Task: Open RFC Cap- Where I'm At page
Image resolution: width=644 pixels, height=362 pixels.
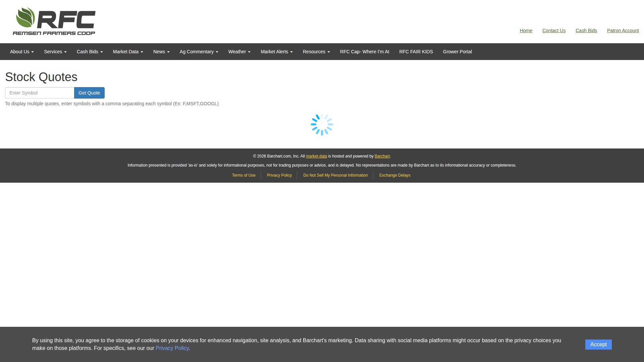Action: click(364, 52)
